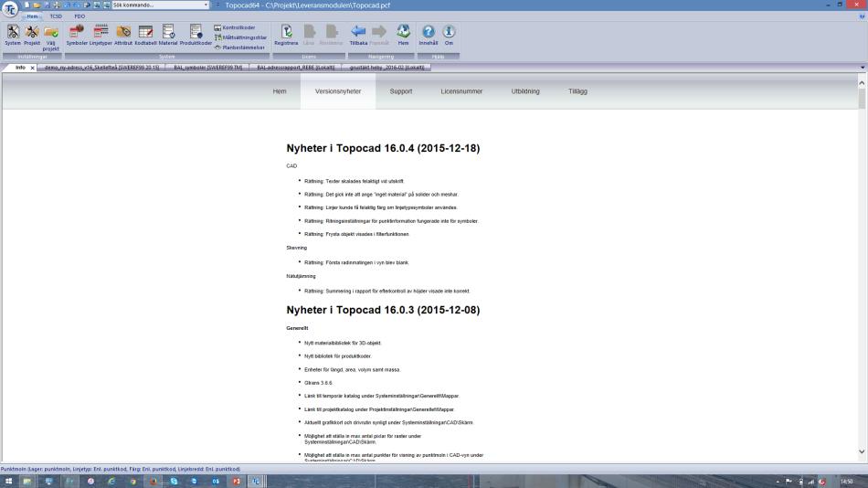The image size is (868, 488).
Task: Open the Symboler library
Action: 77,35
